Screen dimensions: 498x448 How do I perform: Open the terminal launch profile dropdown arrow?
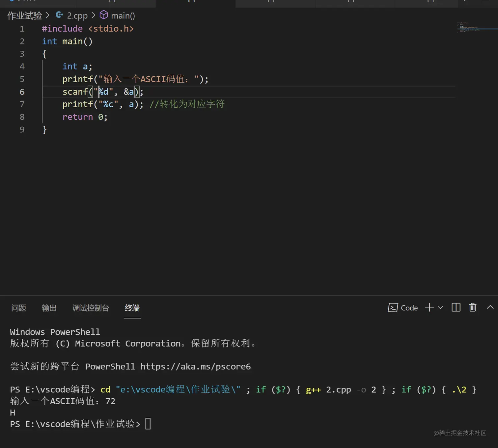440,307
